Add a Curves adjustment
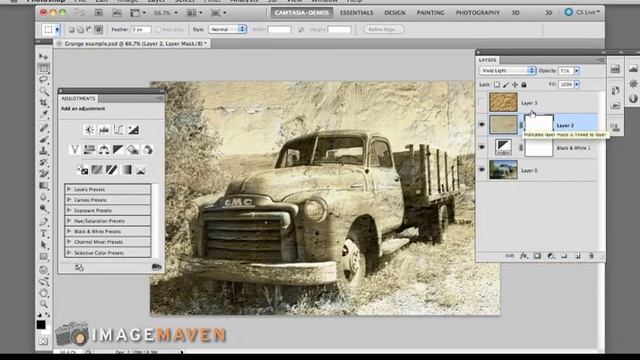Screen dimensions: 640x360 click(118, 130)
